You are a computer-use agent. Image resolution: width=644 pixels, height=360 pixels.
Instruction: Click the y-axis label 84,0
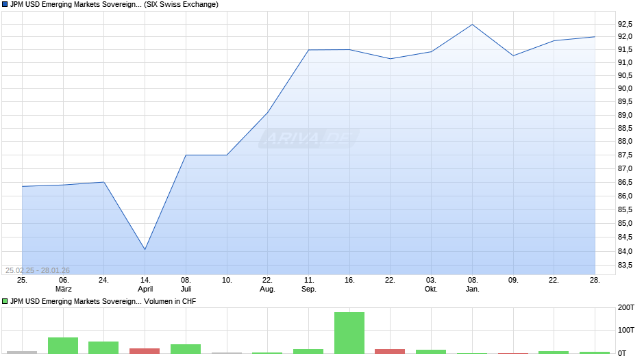pyautogui.click(x=625, y=251)
